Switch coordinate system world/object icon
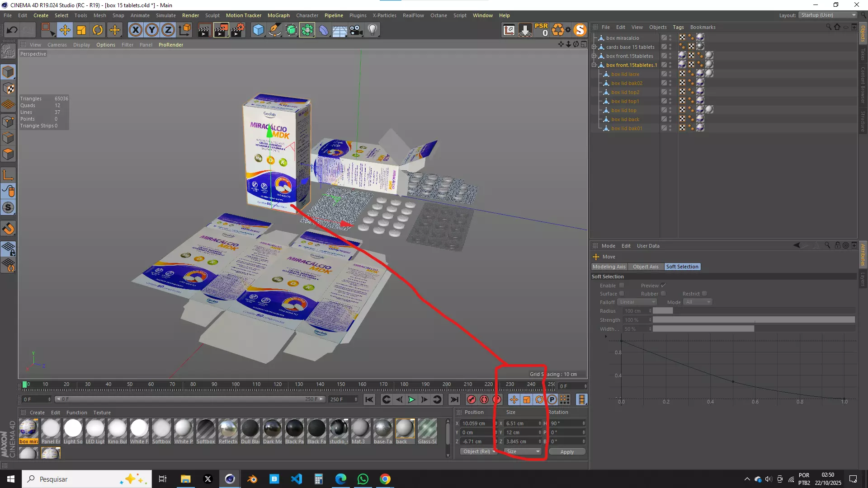This screenshot has width=868, height=488. click(x=185, y=30)
